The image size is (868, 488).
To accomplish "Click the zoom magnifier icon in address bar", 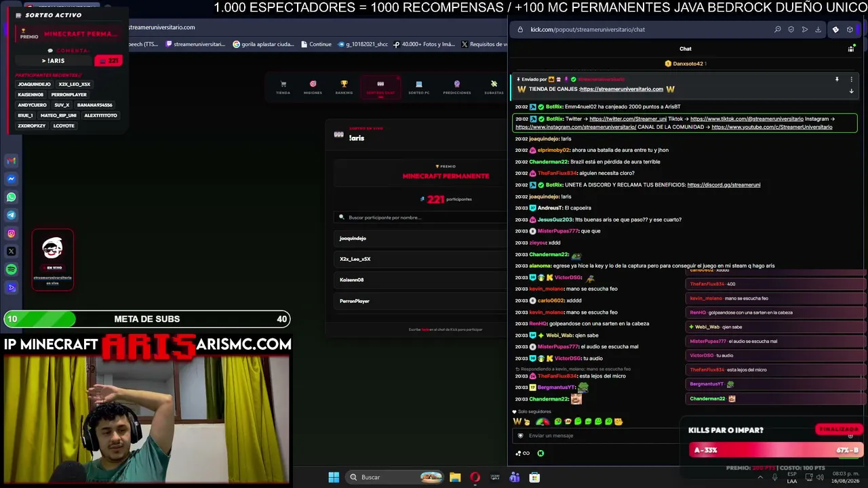I will 778,30.
